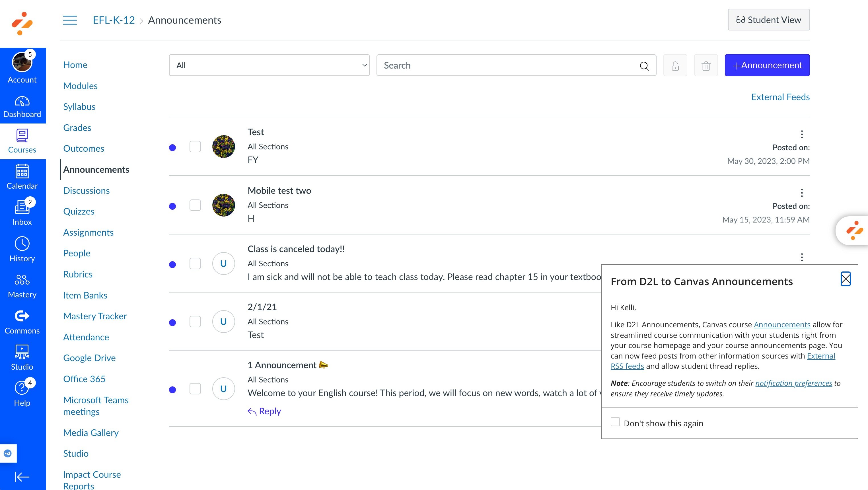
Task: Close the D2L to Canvas popup
Action: 845,279
